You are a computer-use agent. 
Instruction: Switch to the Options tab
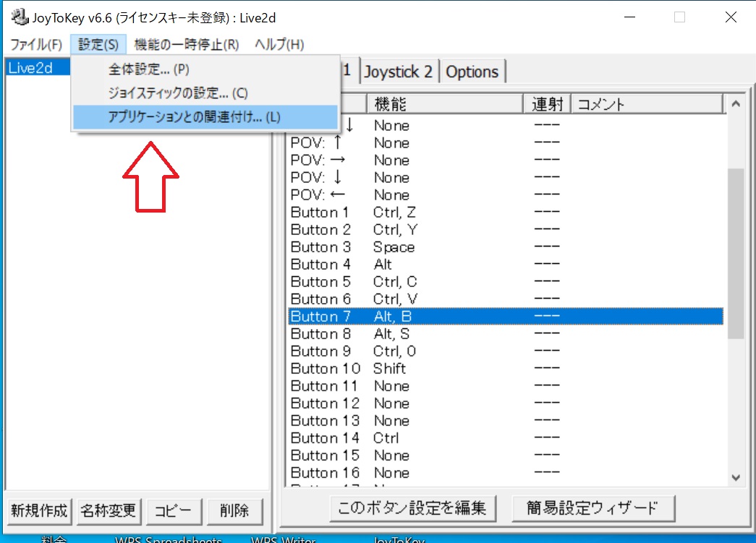pos(472,71)
